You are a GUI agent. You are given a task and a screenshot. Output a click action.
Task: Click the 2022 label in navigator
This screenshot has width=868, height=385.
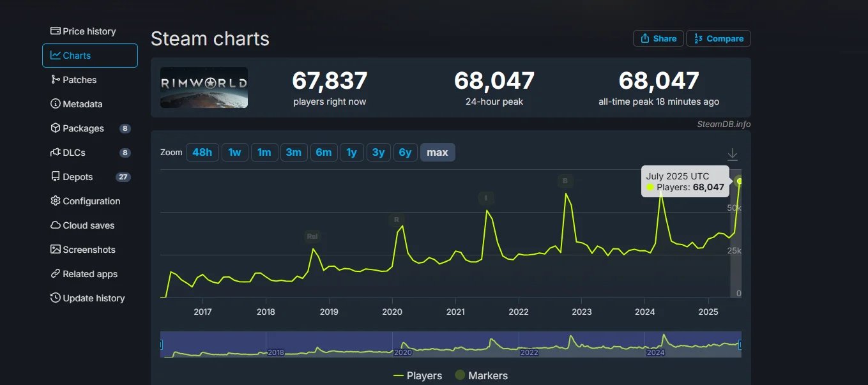529,352
